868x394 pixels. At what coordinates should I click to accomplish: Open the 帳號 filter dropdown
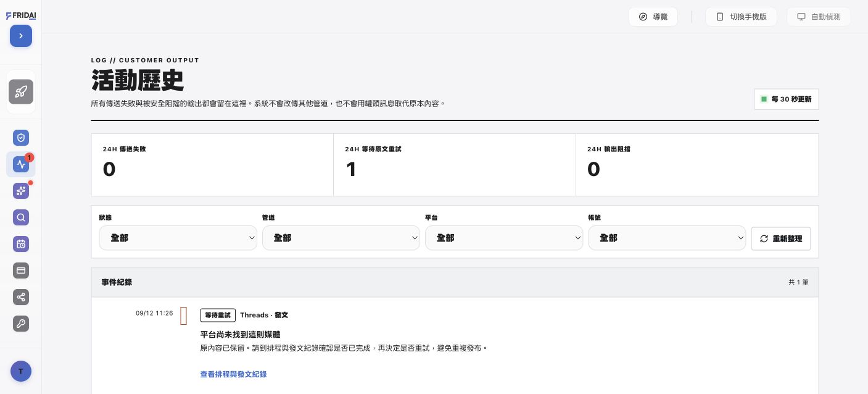[x=667, y=238]
